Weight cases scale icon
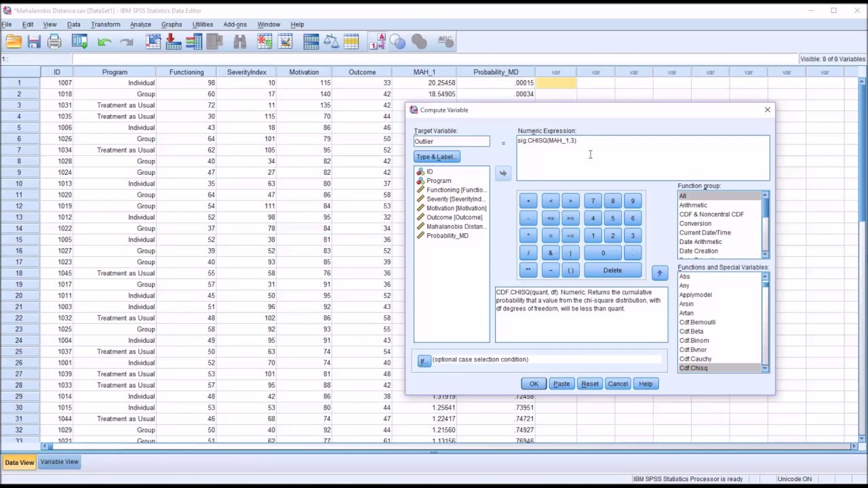 332,42
